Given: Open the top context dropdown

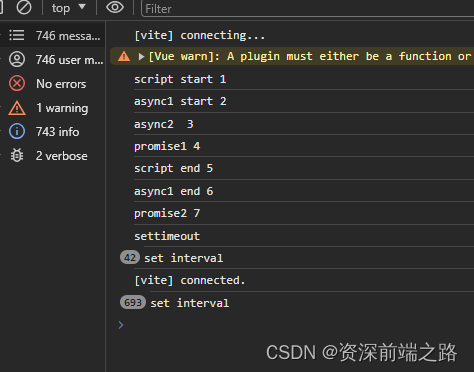Looking at the screenshot, I should click(69, 8).
